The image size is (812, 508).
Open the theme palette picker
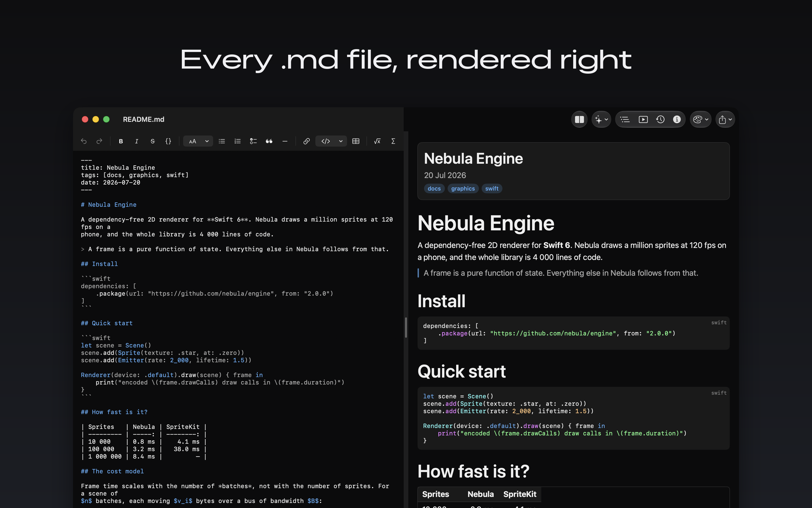point(698,119)
